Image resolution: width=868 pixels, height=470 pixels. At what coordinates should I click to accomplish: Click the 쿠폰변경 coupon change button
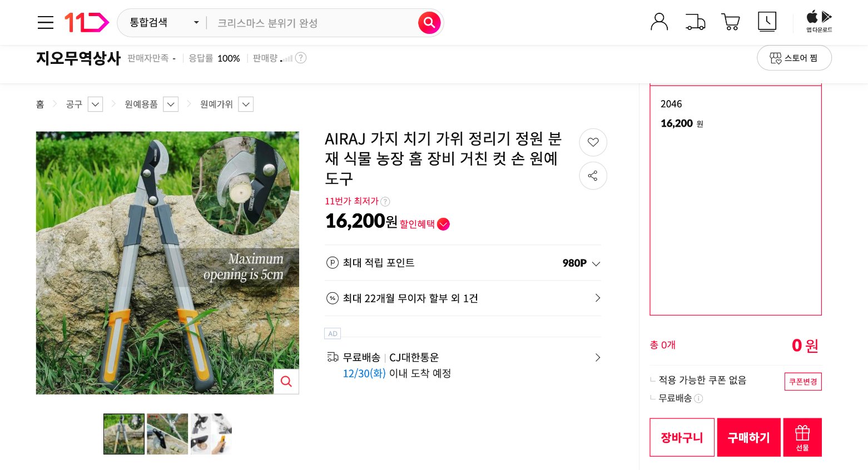802,382
